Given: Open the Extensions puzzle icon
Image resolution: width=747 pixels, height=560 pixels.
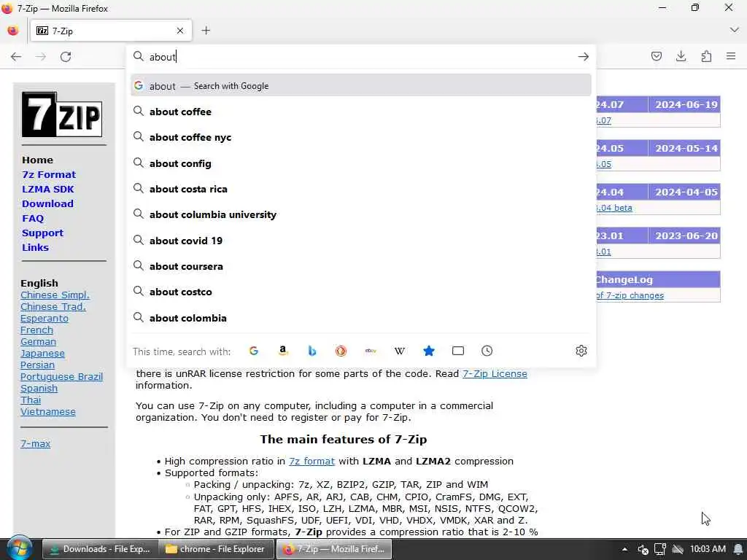Looking at the screenshot, I should coord(706,56).
